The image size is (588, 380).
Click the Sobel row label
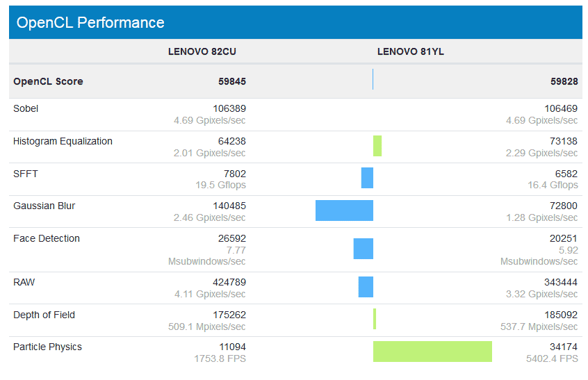pos(26,108)
